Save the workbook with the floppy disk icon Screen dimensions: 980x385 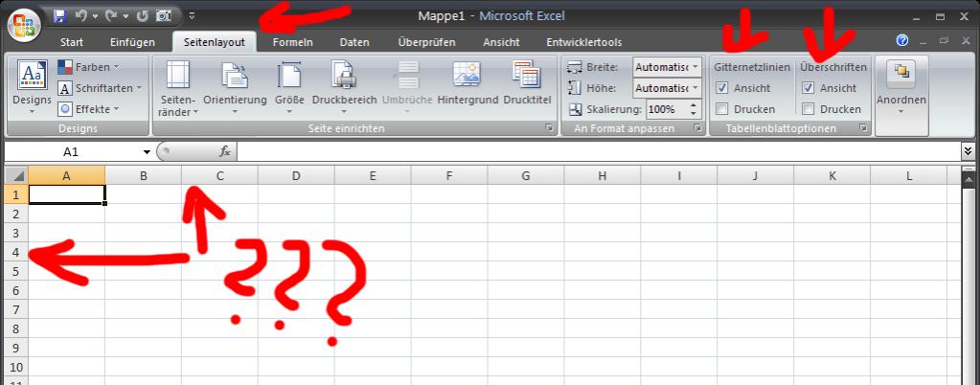60,15
